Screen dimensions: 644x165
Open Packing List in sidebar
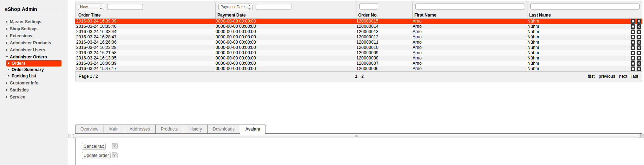click(24, 76)
